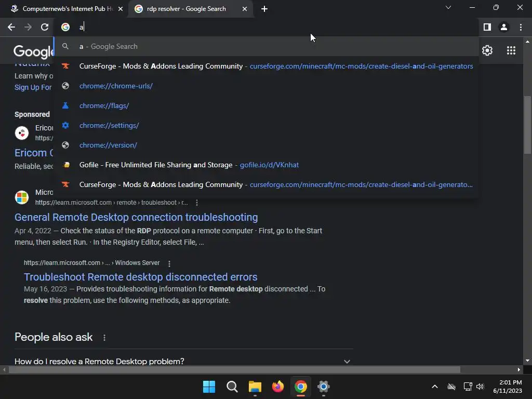Open the Google apps grid

tap(511, 50)
